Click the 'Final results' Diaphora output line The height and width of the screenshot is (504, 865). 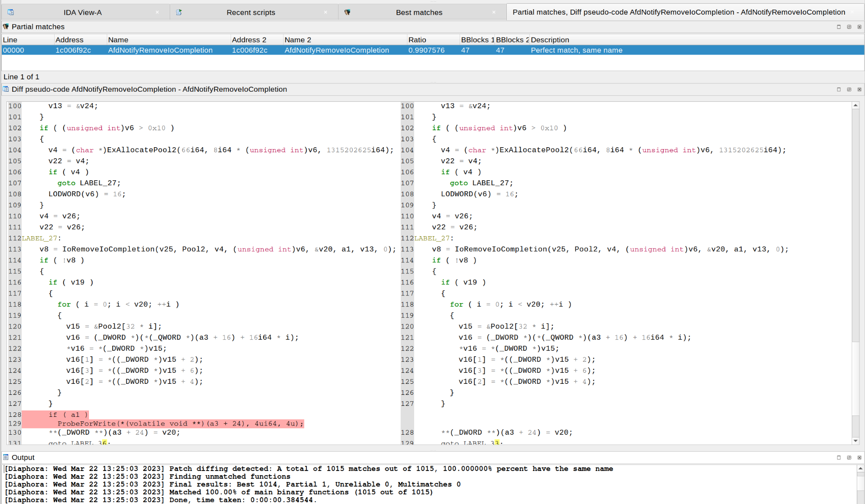(233, 484)
